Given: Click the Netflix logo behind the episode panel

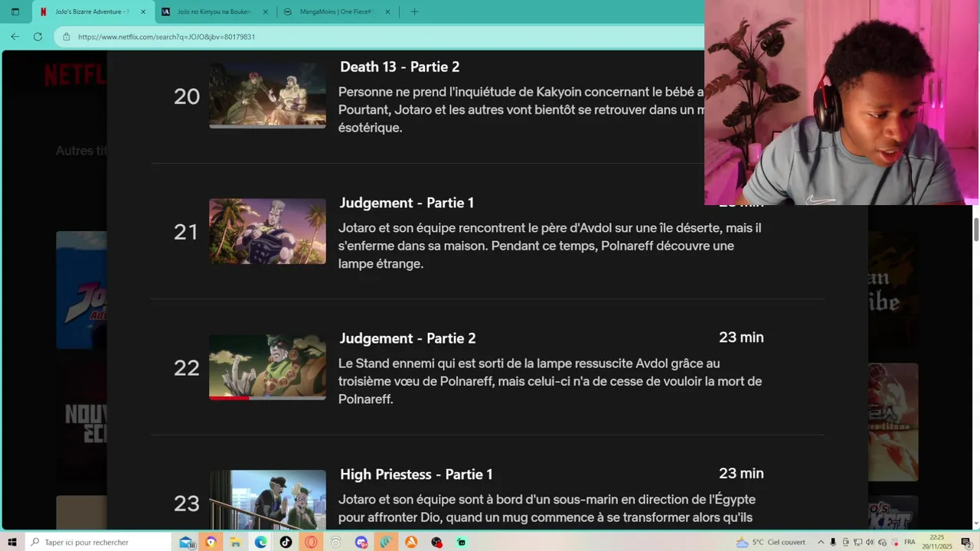Looking at the screenshot, I should (75, 75).
